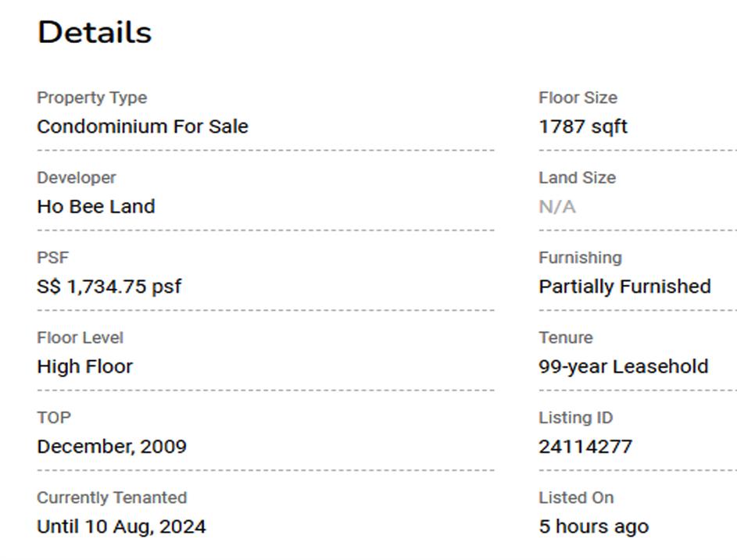Click the Details section heading
The image size is (737, 560).
pyautogui.click(x=94, y=33)
